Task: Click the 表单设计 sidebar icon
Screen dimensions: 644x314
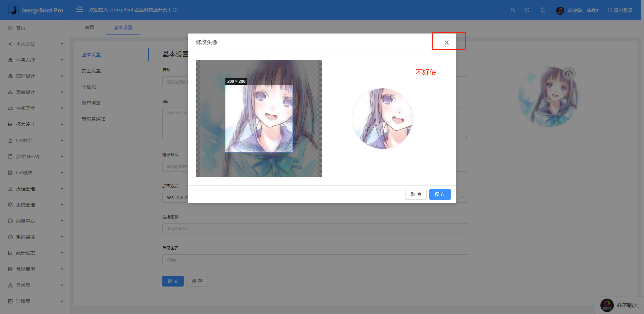Action: (x=10, y=92)
